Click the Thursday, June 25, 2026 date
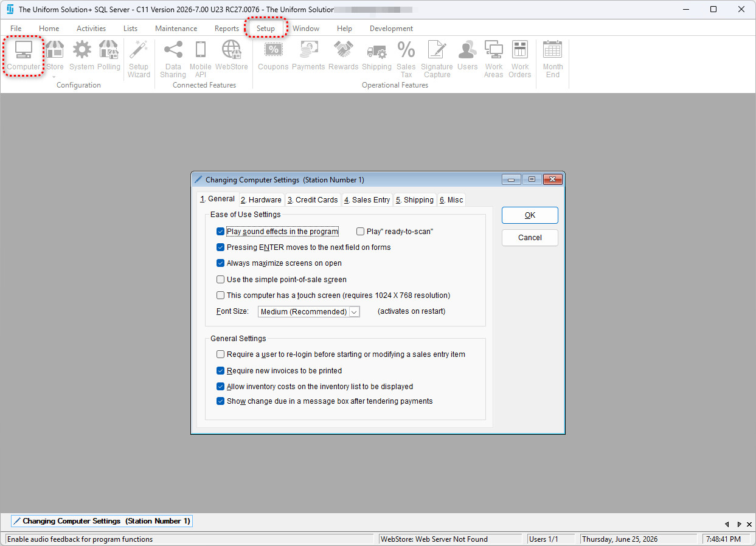756x546 pixels. [639, 539]
